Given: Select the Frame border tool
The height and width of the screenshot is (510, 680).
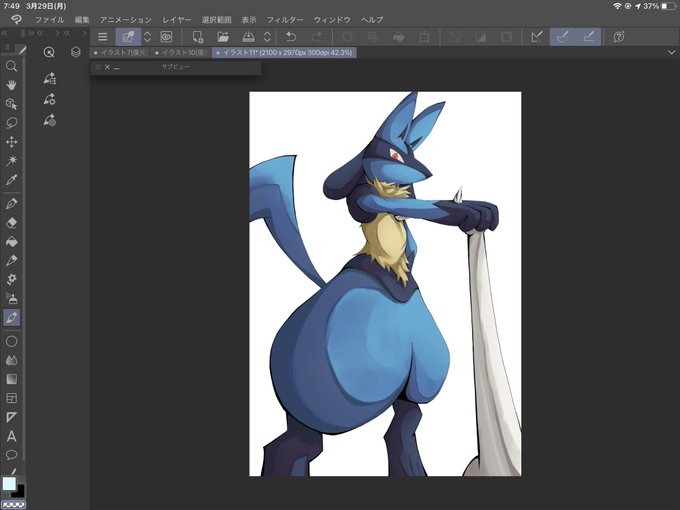Looking at the screenshot, I should pyautogui.click(x=12, y=398).
